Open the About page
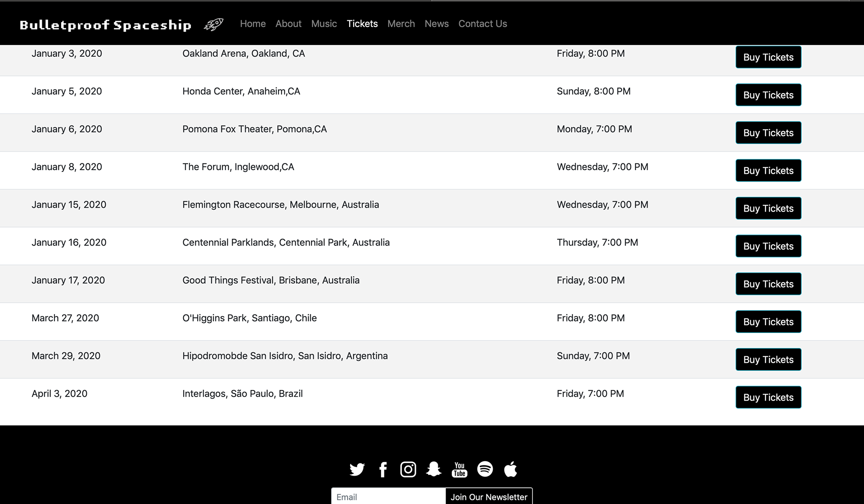Screen dimensions: 864x504 point(288,24)
